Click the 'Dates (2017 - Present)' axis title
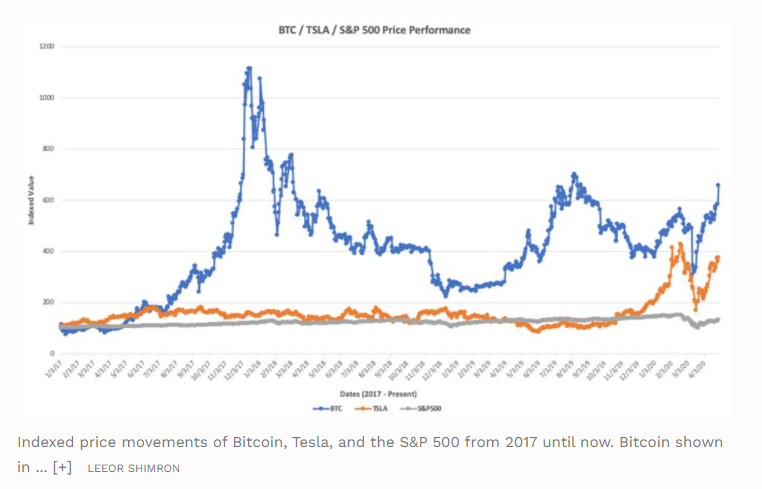Viewport: 762px width, 489px height. (378, 394)
